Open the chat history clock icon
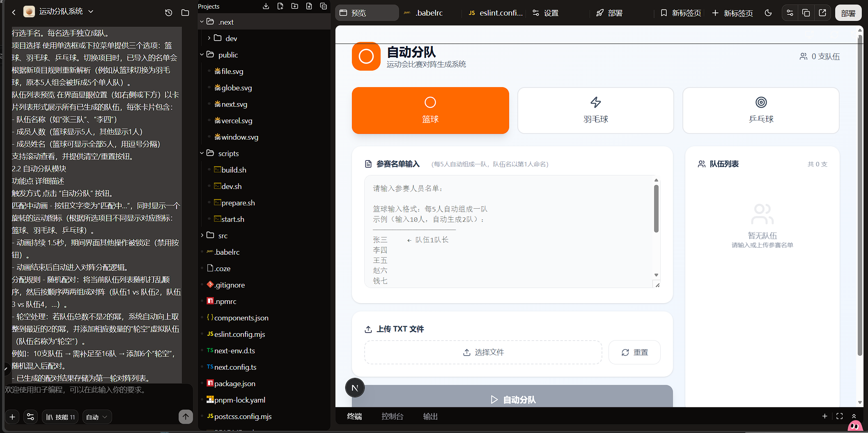The image size is (868, 433). click(168, 13)
